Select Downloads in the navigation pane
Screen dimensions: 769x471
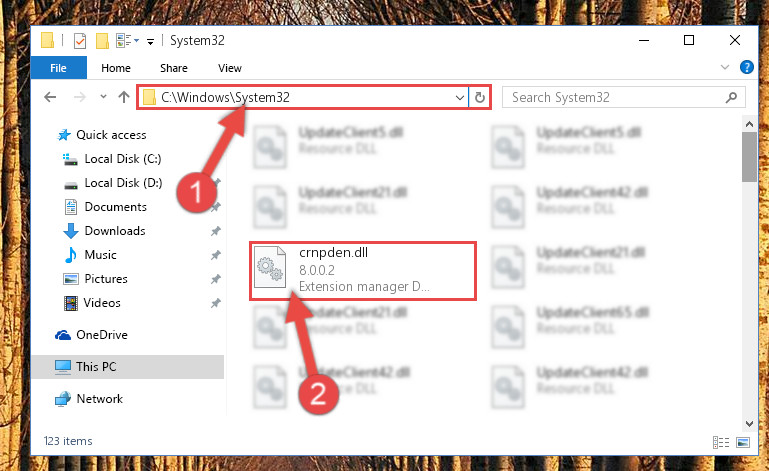[115, 231]
